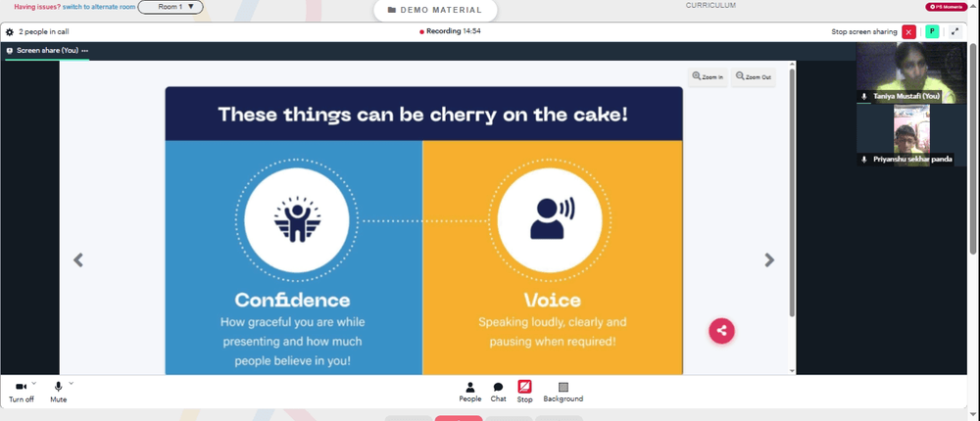
Task: Click the slide viewer vertical scrollbar
Action: pos(793,192)
